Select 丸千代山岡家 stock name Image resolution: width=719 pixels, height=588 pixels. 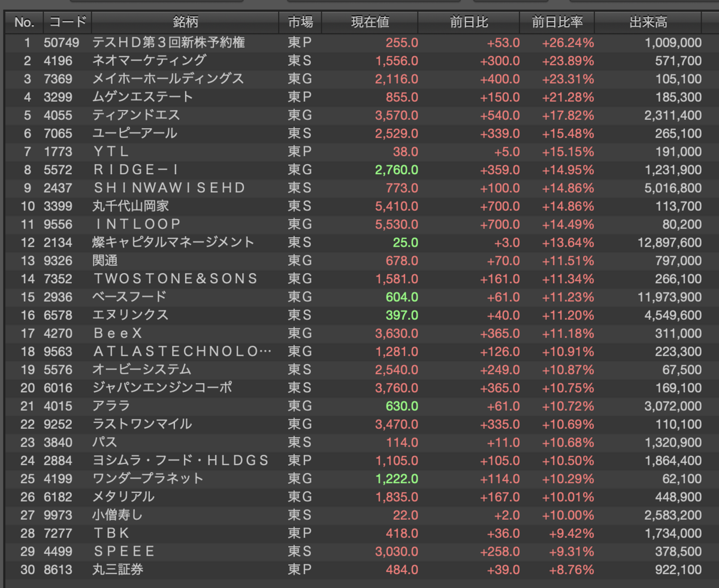[131, 206]
